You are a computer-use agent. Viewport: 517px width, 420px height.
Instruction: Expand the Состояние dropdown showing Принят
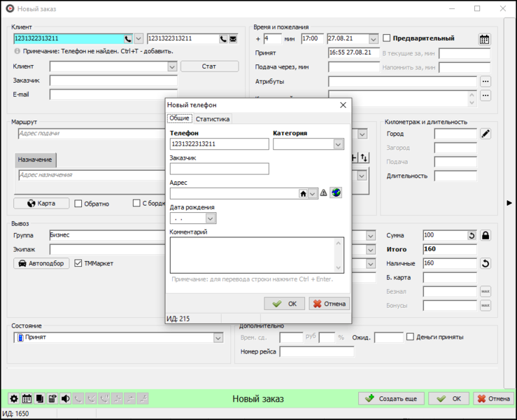click(x=218, y=337)
